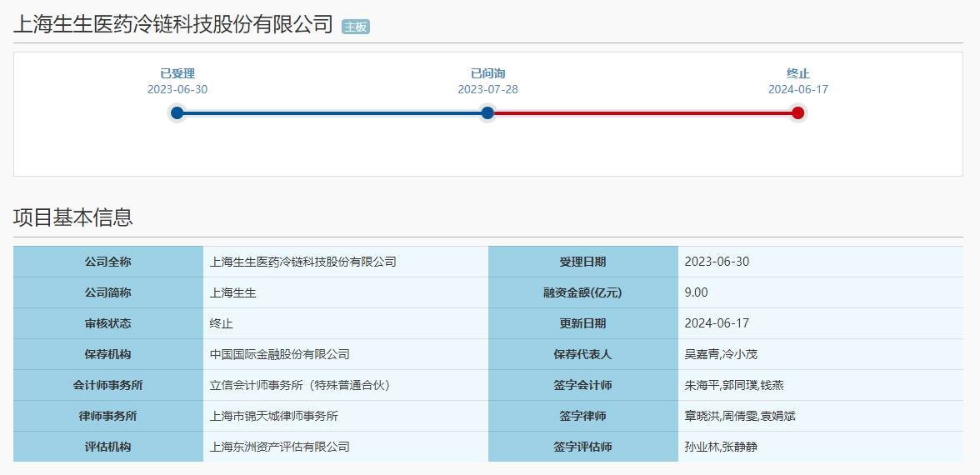Select sponsor 中国国际金融股份有限公司 cell

pos(280,354)
